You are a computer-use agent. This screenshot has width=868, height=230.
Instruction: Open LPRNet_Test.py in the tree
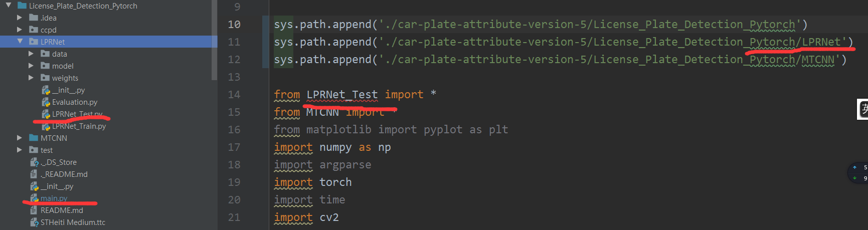pyautogui.click(x=77, y=114)
